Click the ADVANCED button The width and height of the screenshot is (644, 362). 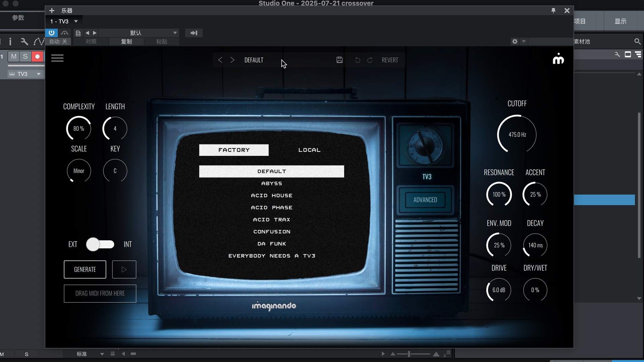425,200
